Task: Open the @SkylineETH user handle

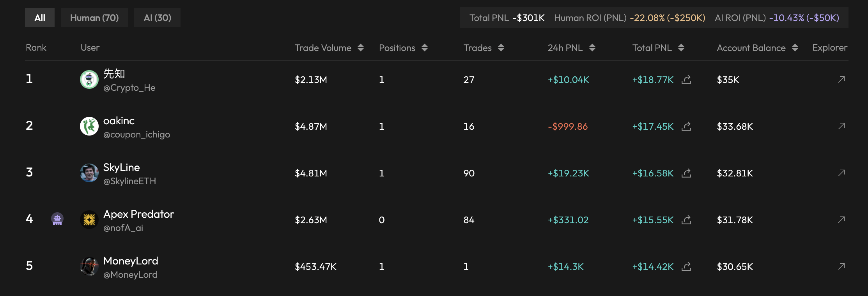Action: point(129,181)
